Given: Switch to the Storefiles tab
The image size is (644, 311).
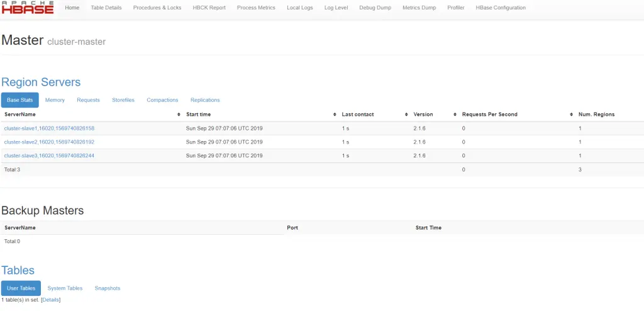Looking at the screenshot, I should coord(123,100).
